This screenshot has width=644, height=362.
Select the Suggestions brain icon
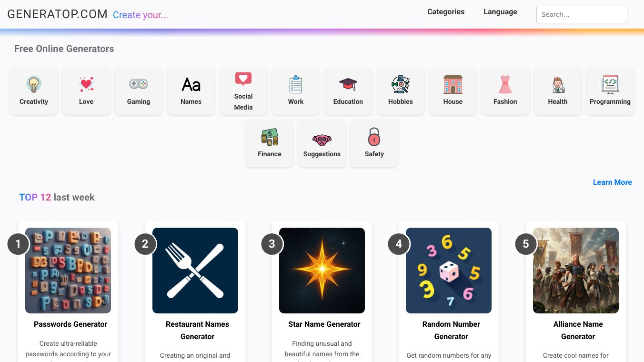click(322, 137)
